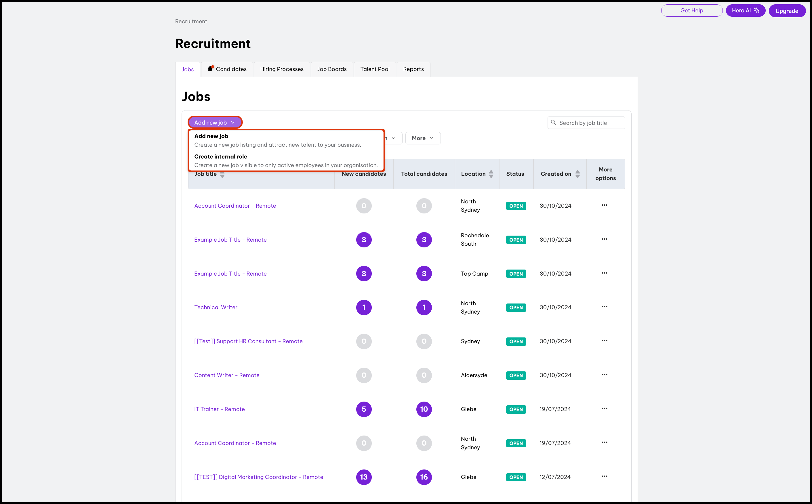Sort jobs by Location column arrows
Screen dimensions: 812x504
coord(491,174)
